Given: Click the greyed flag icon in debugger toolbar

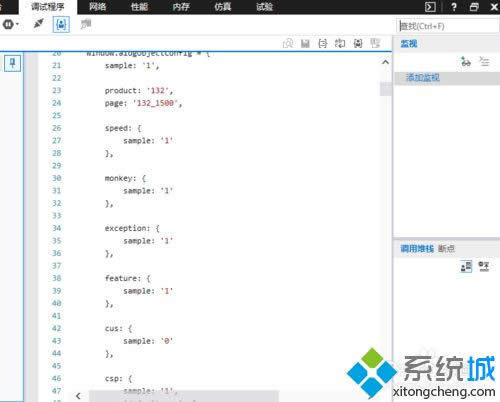Looking at the screenshot, I should [86, 24].
